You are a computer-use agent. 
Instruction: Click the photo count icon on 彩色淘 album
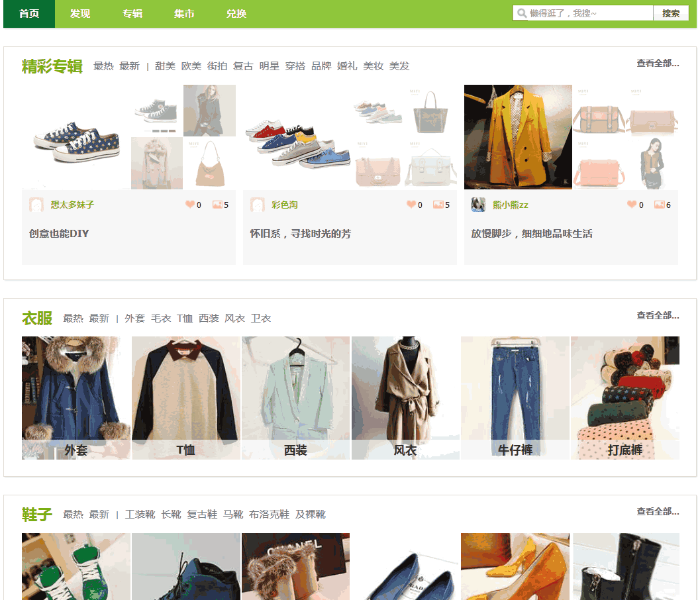click(438, 205)
